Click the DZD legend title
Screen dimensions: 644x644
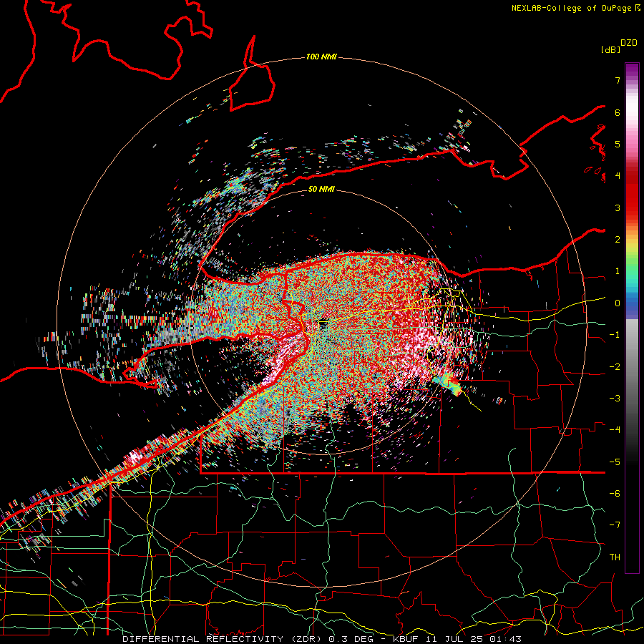tap(629, 43)
